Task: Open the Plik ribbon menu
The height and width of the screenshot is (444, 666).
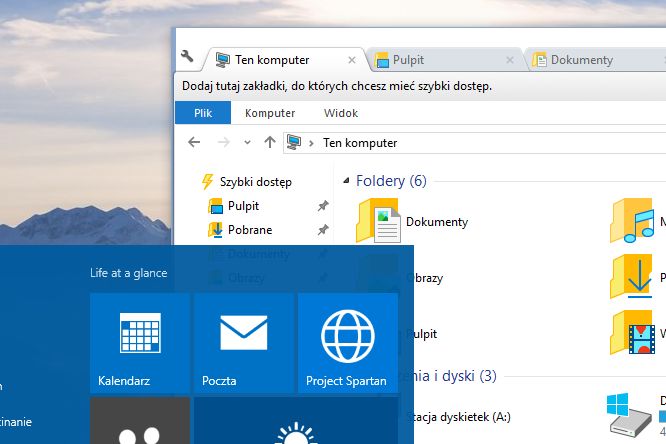Action: [203, 113]
